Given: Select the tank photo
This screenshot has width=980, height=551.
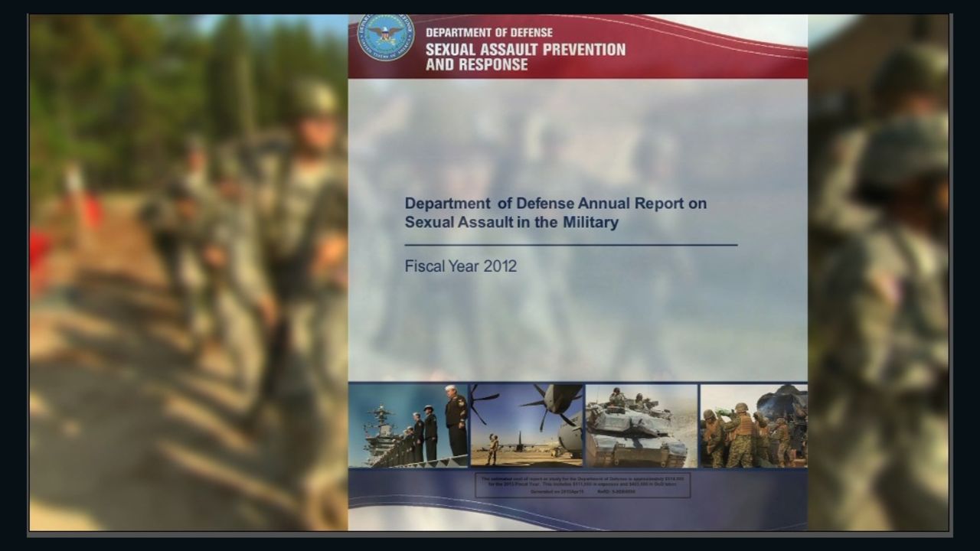Looking at the screenshot, I should [x=642, y=425].
